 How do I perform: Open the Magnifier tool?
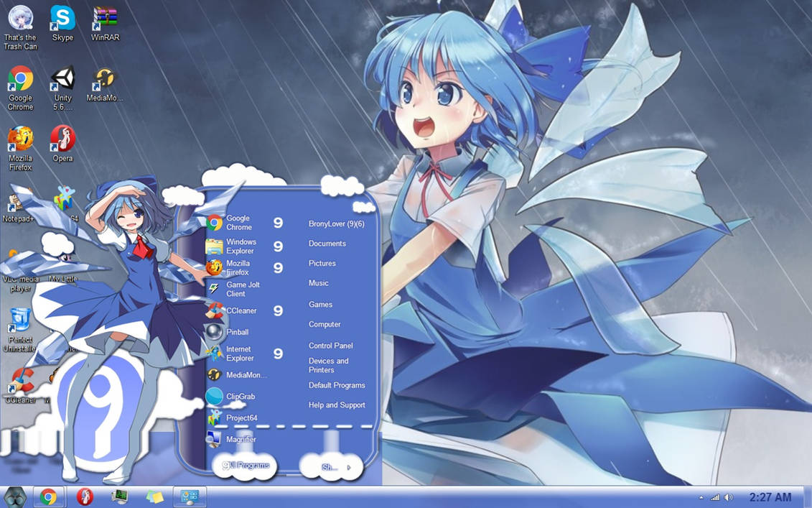point(241,439)
